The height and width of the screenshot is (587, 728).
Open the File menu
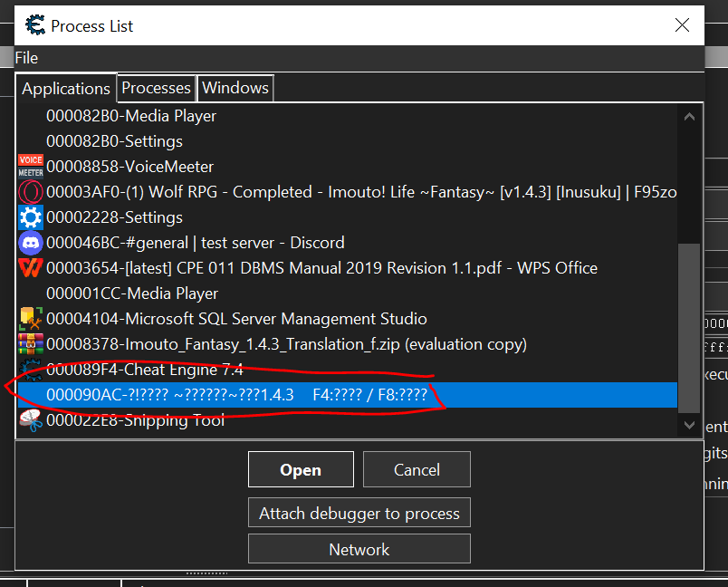26,58
